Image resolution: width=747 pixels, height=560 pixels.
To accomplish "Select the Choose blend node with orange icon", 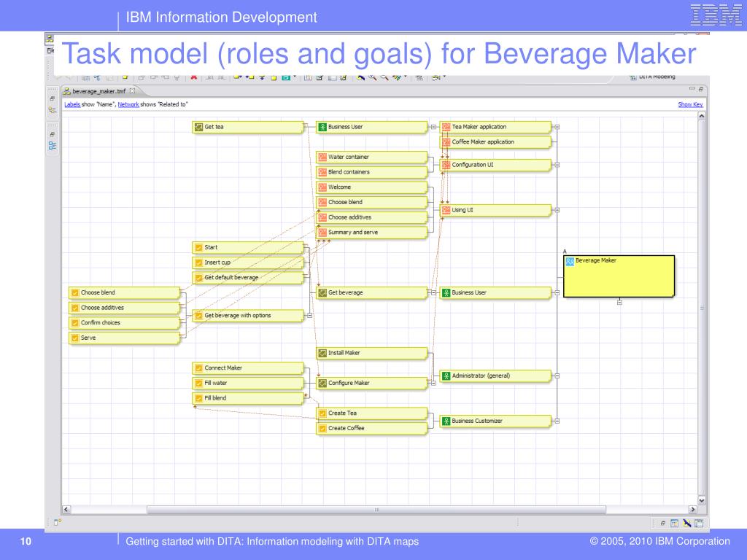I will 371,203.
